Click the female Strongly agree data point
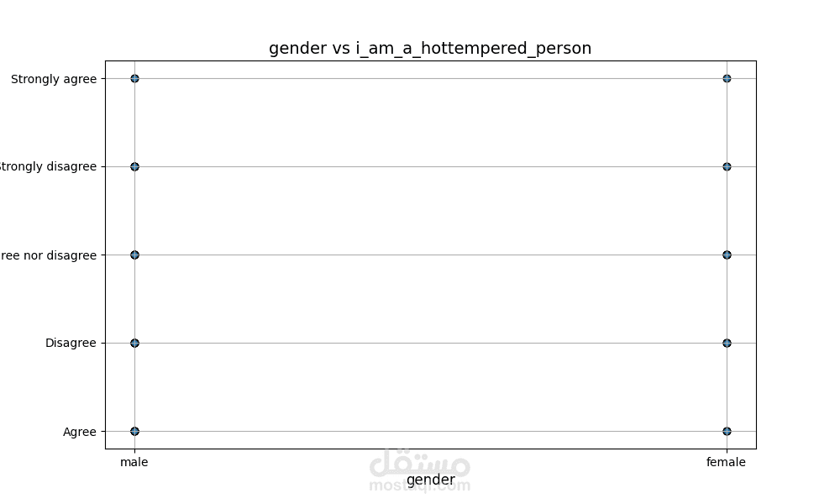The width and height of the screenshot is (840, 504). pos(727,79)
